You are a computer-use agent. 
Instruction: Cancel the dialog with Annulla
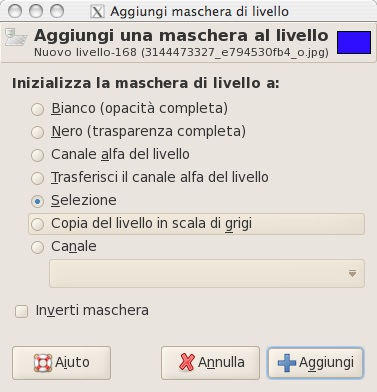point(210,363)
